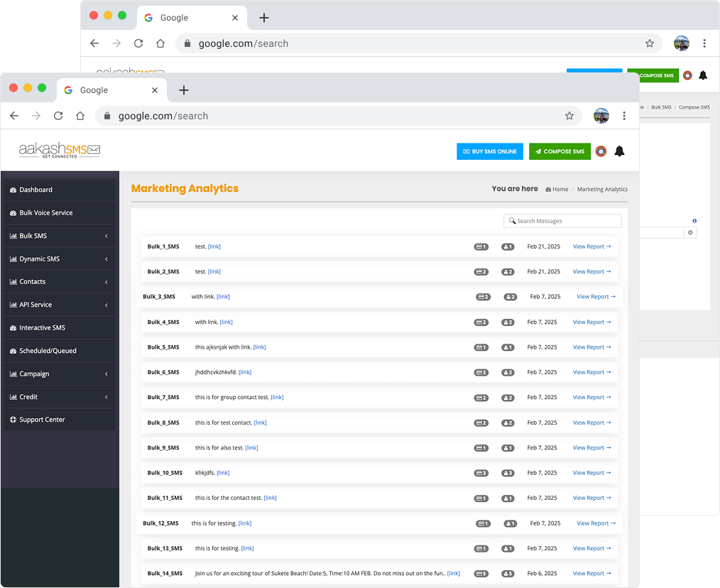Click the aakashSMS logo

click(60, 151)
